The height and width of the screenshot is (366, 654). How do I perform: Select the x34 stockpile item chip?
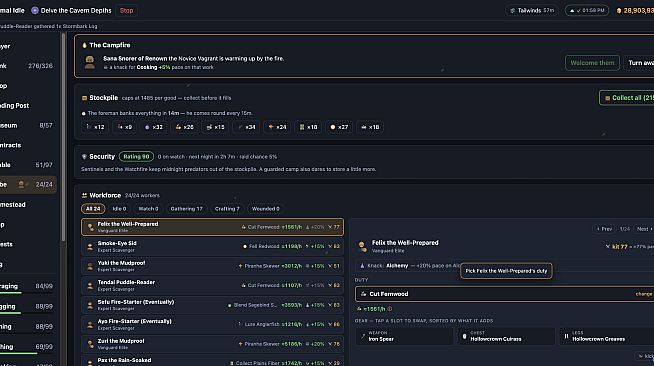point(246,127)
